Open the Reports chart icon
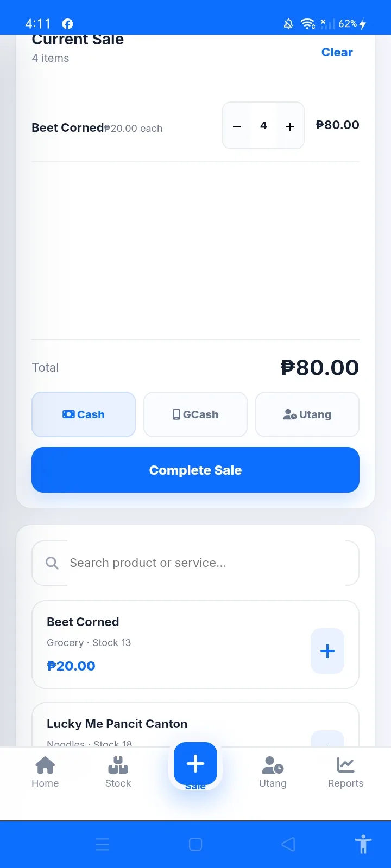The image size is (391, 868). (345, 765)
